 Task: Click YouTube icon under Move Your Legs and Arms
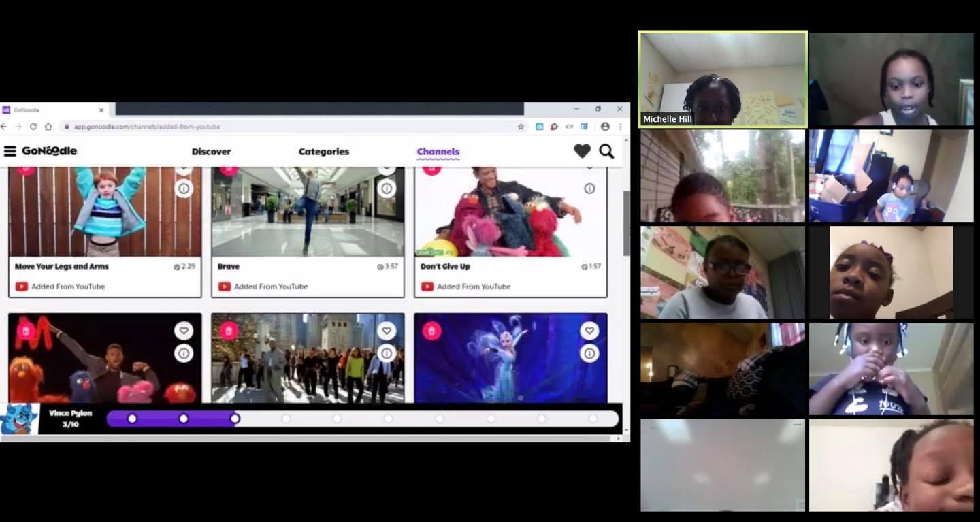click(22, 287)
